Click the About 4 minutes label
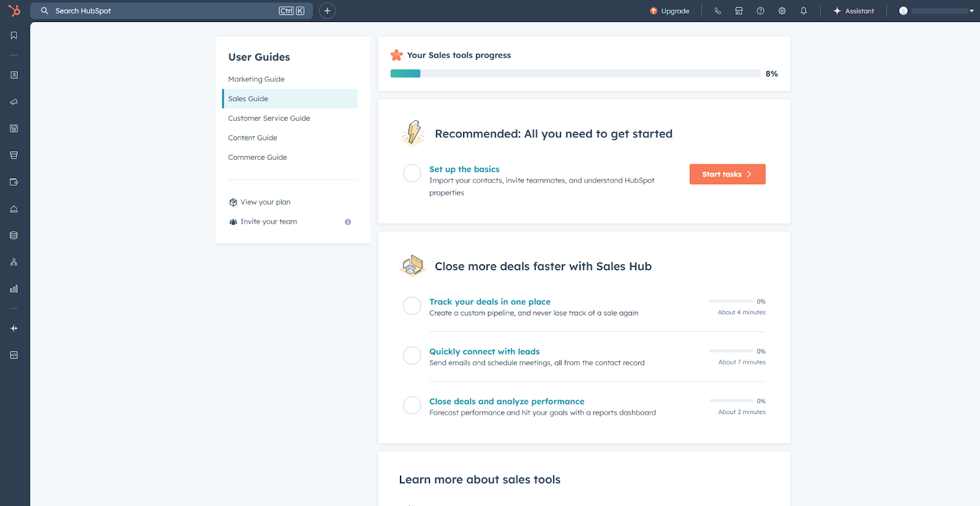980x506 pixels. (742, 312)
